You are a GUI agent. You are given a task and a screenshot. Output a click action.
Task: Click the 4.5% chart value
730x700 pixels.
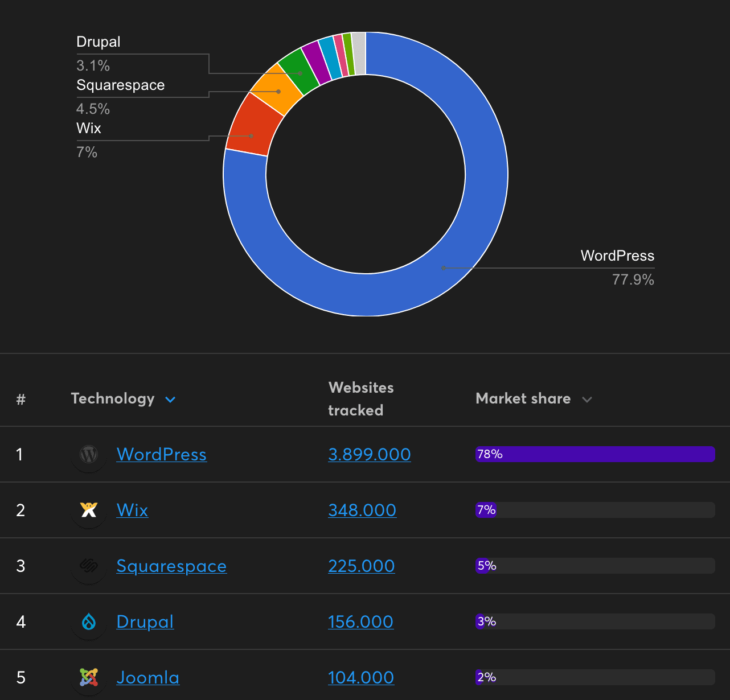(x=93, y=109)
